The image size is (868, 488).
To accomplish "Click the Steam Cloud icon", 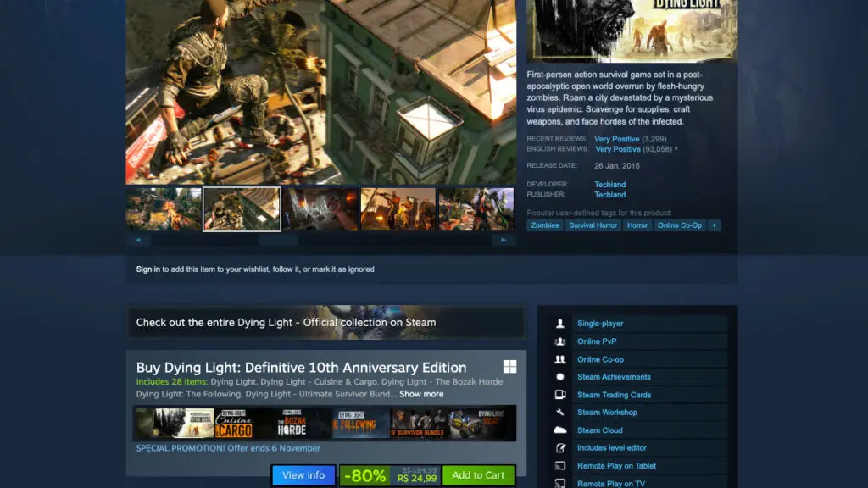I will [x=559, y=430].
